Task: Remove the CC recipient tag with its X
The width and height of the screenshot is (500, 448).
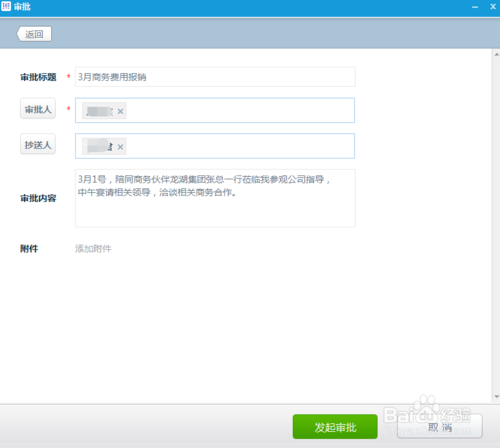Action: [120, 147]
